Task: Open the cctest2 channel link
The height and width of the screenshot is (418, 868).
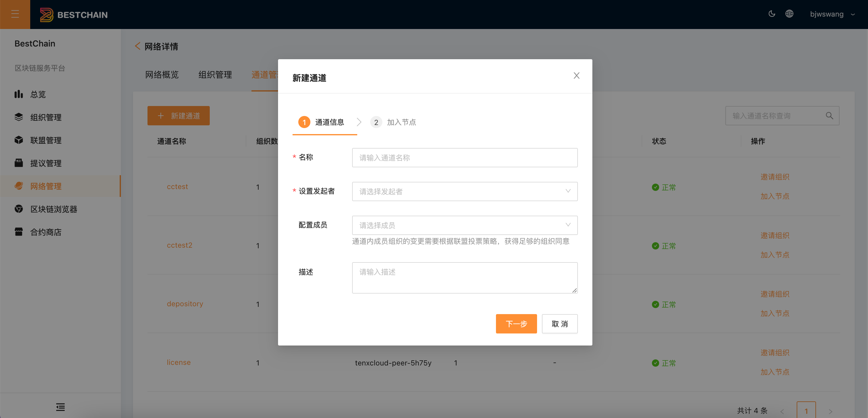Action: [179, 245]
